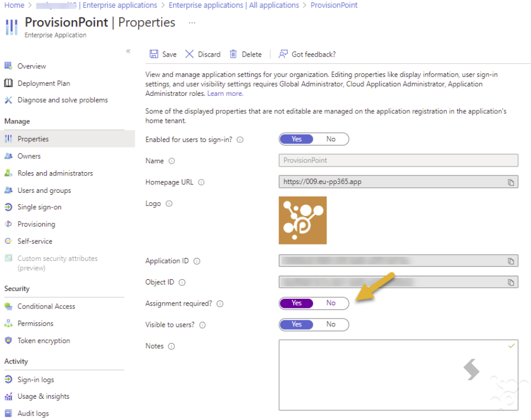Click the Homepage URL field text
The height and width of the screenshot is (420, 531).
322,182
